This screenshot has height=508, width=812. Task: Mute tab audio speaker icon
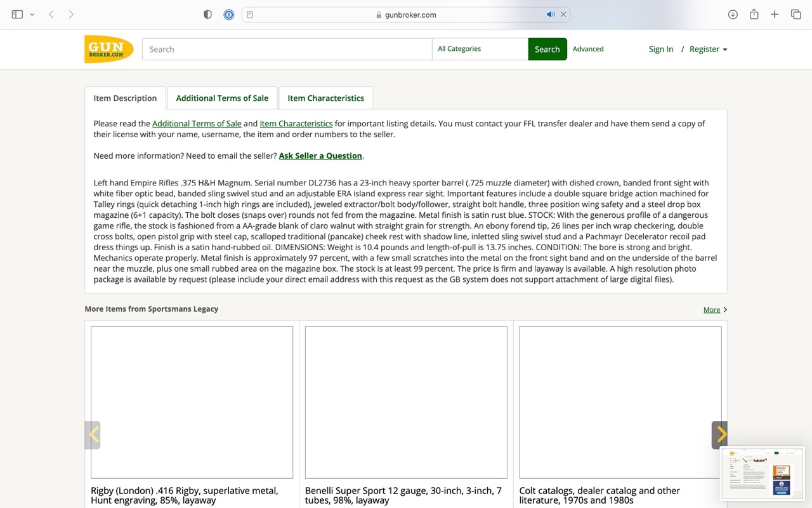point(551,15)
